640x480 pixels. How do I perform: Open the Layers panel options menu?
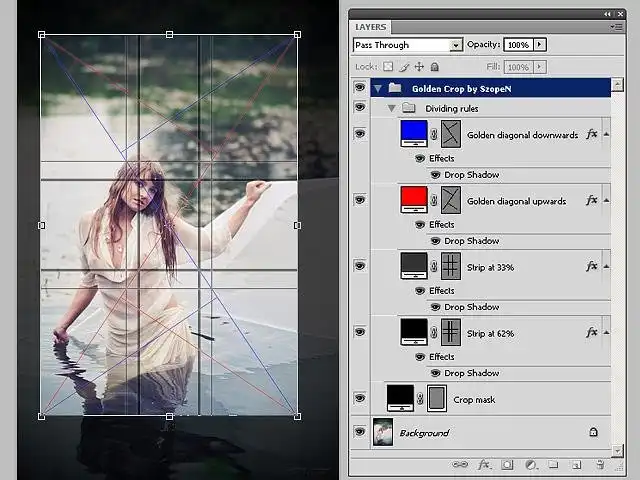[616, 27]
